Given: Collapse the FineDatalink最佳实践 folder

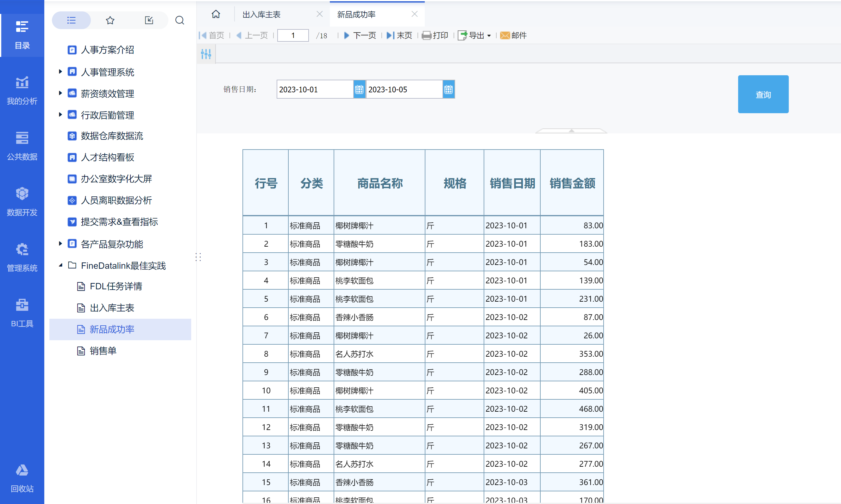Looking at the screenshot, I should 60,265.
